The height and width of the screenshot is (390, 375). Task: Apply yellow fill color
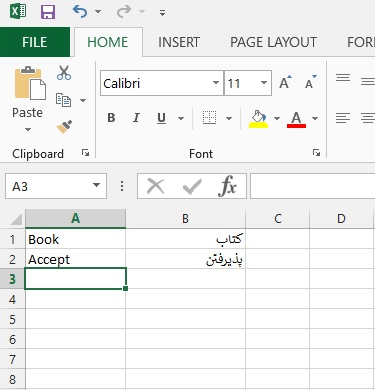(x=258, y=119)
